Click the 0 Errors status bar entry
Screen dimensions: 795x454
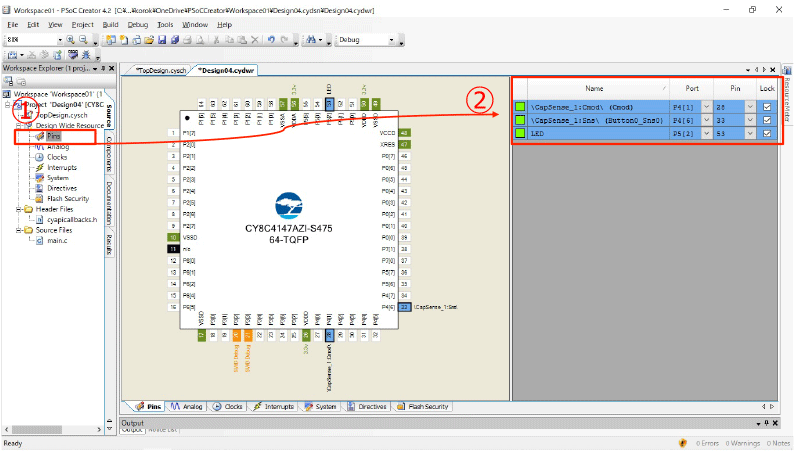tap(707, 443)
